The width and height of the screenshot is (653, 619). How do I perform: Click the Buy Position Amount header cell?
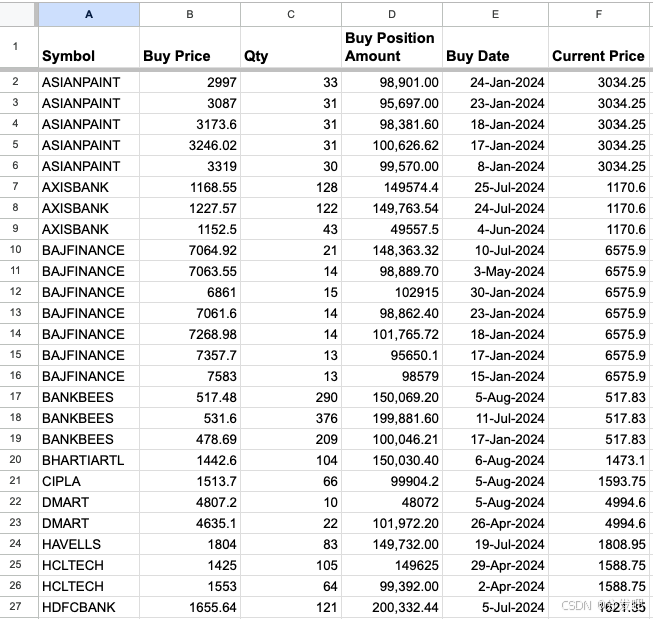(392, 47)
